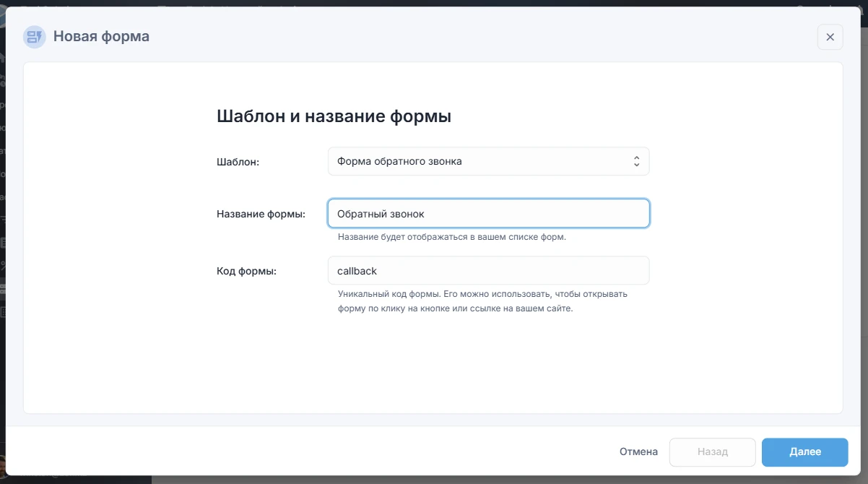The image size is (868, 484).
Task: Click Отмена to cancel form creation
Action: (x=638, y=451)
